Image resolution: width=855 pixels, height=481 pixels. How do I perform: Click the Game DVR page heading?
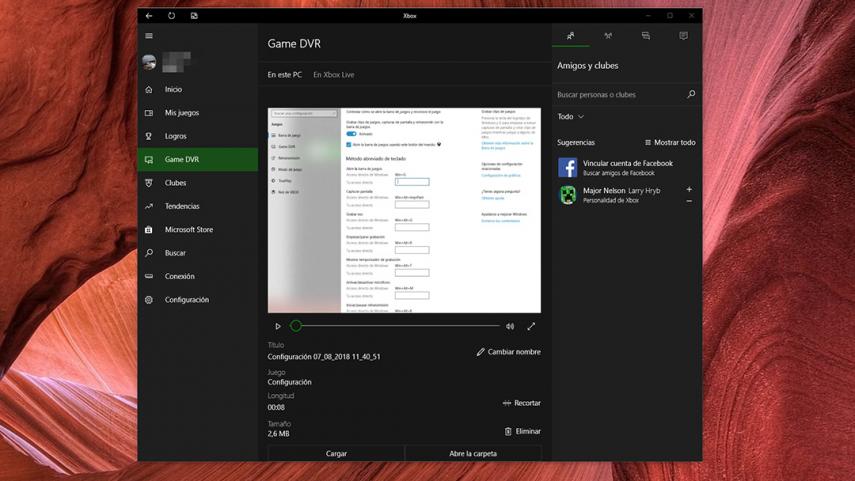pyautogui.click(x=294, y=44)
